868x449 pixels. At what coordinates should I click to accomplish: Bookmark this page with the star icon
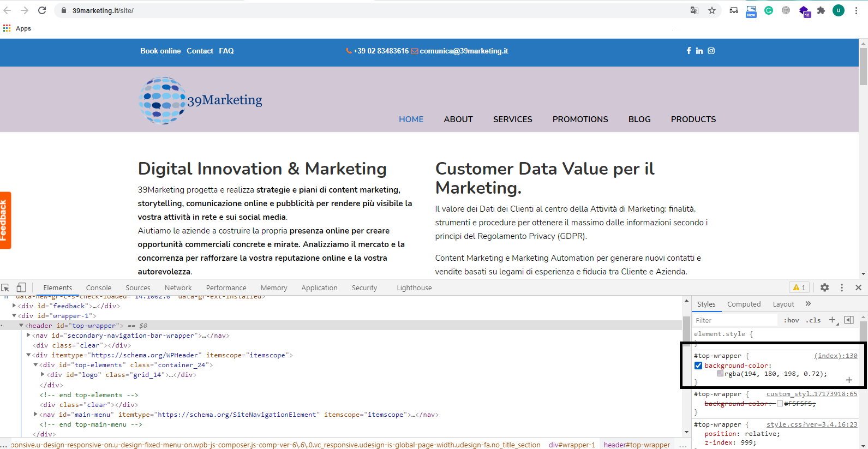[712, 10]
